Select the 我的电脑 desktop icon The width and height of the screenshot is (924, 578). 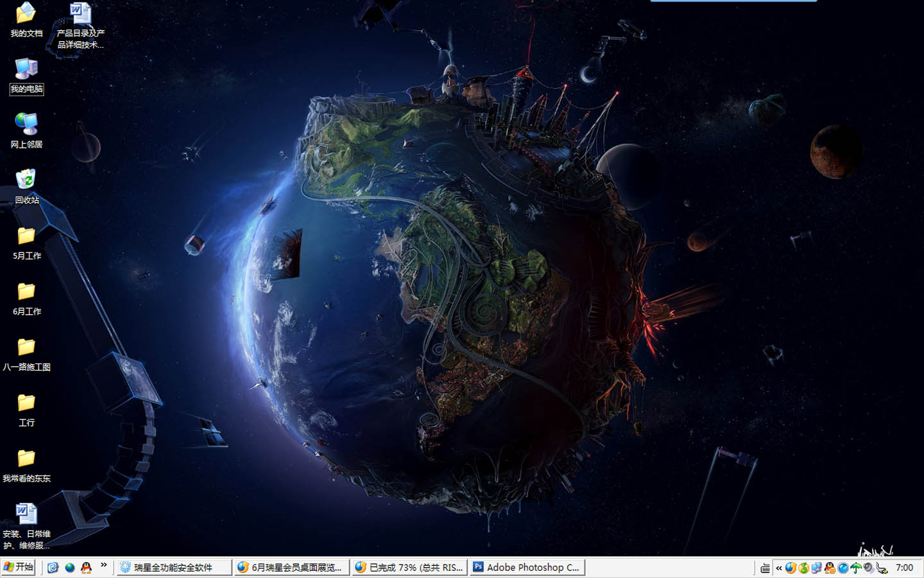click(x=26, y=76)
